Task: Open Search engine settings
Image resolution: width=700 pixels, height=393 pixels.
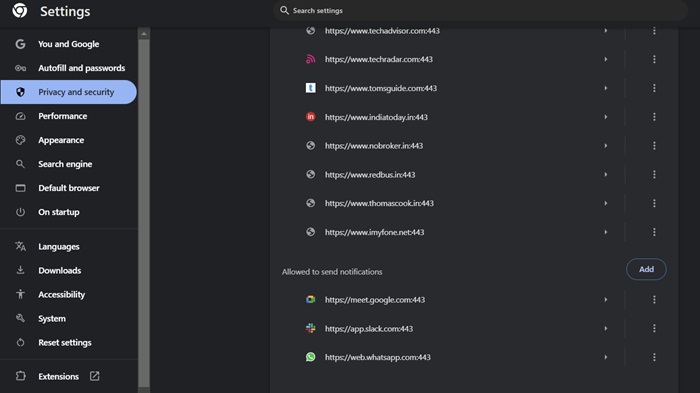Action: pos(68,164)
